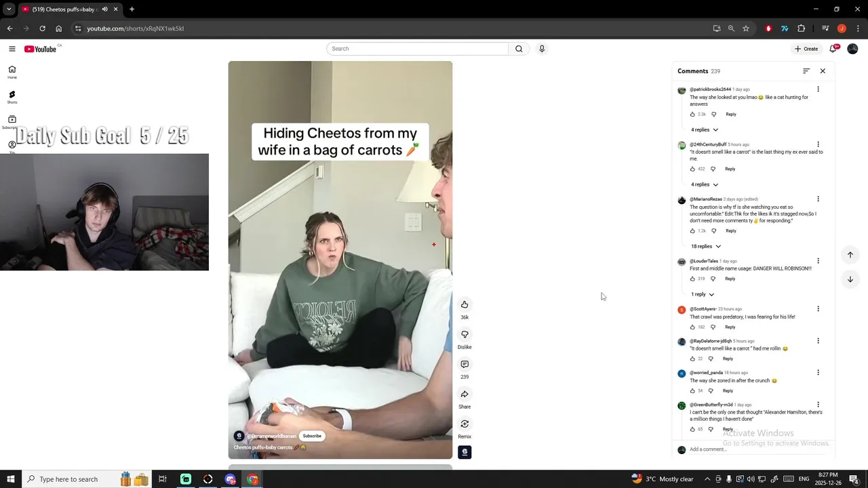Dislike @RayDelatorre-jd8gh's comment
Viewport: 868px width, 488px height.
[x=711, y=359]
